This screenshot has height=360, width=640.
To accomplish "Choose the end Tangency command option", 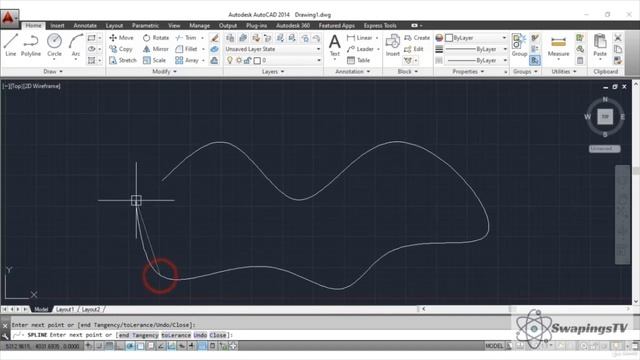I will [138, 335].
